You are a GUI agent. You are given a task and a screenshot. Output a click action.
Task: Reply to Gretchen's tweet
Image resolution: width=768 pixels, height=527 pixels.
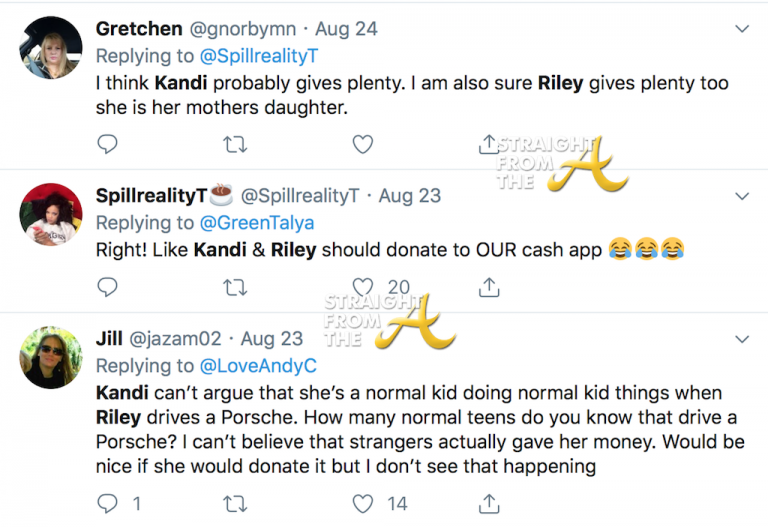click(x=108, y=144)
